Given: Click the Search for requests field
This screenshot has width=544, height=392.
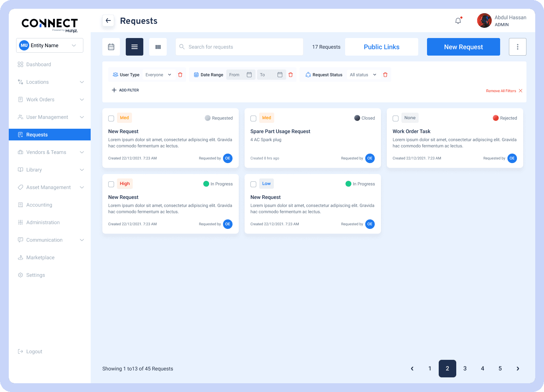Looking at the screenshot, I should pos(239,47).
